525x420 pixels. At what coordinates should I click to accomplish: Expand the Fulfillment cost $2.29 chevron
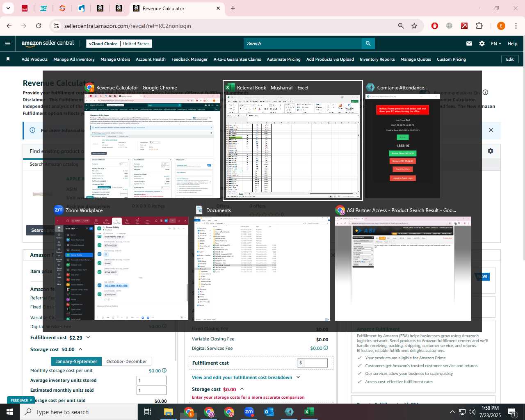point(88,338)
